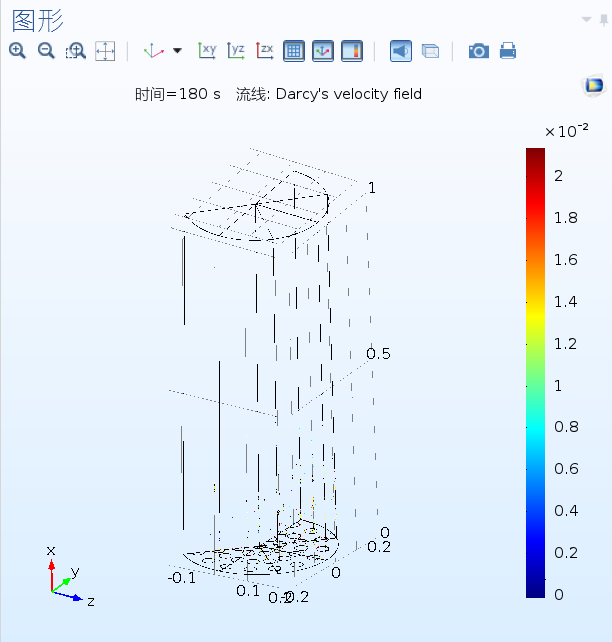The height and width of the screenshot is (642, 612).
Task: Click Zoom Extents to fit the view
Action: 105,51
